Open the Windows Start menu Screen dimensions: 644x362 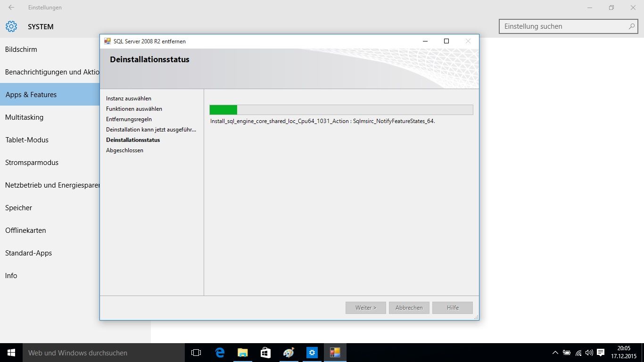point(11,353)
